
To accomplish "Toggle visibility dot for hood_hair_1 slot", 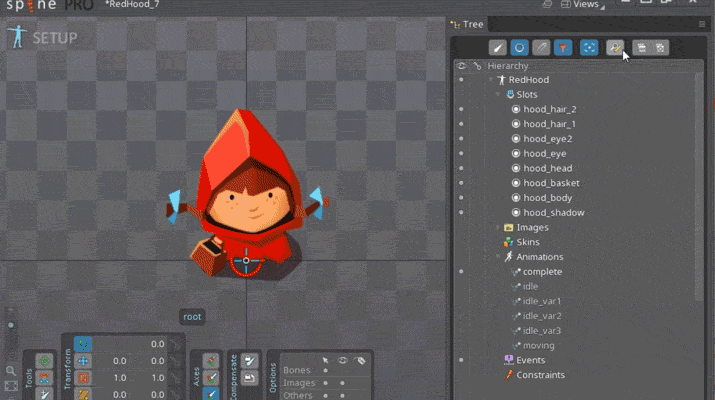I will tap(461, 124).
